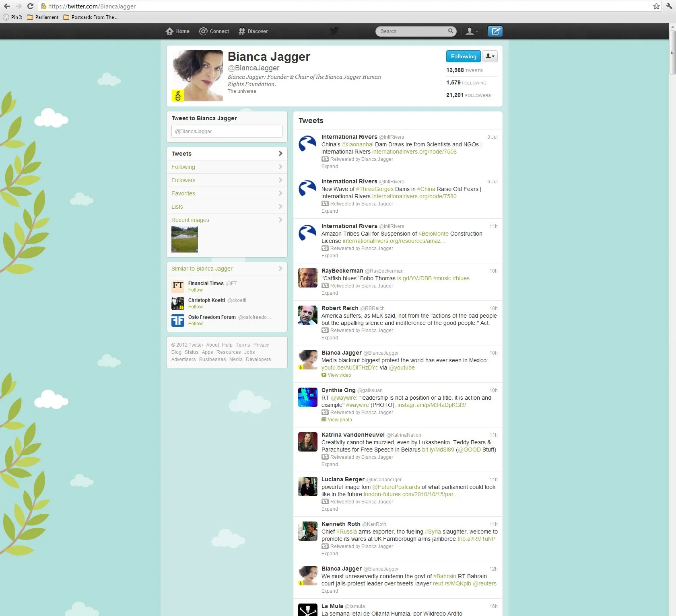The image size is (676, 616).
Task: Click the recent landscape image thumbnail
Action: pyautogui.click(x=185, y=239)
